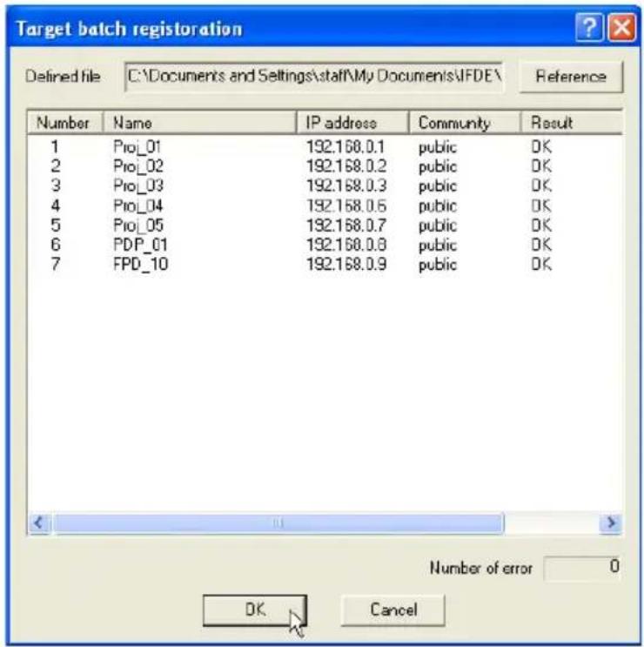Sort by the IP address column header
The width and height of the screenshot is (644, 647).
[x=353, y=123]
